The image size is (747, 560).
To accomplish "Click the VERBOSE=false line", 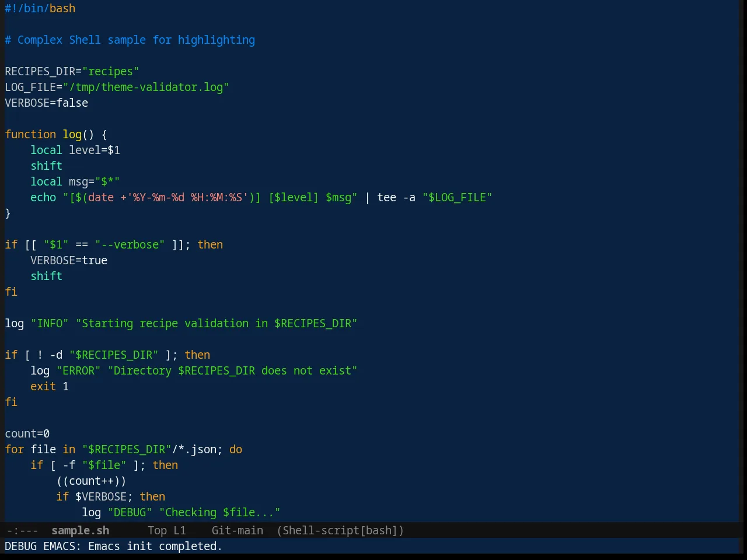I will [x=47, y=103].
